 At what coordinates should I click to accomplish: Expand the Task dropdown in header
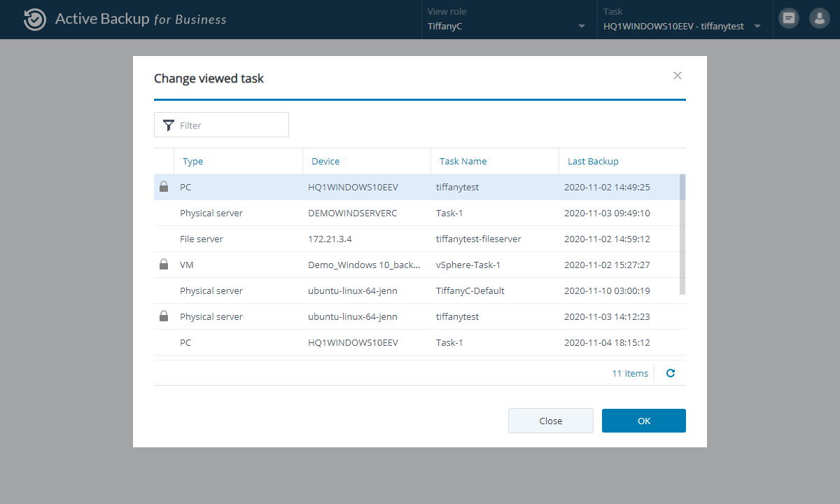pos(757,27)
